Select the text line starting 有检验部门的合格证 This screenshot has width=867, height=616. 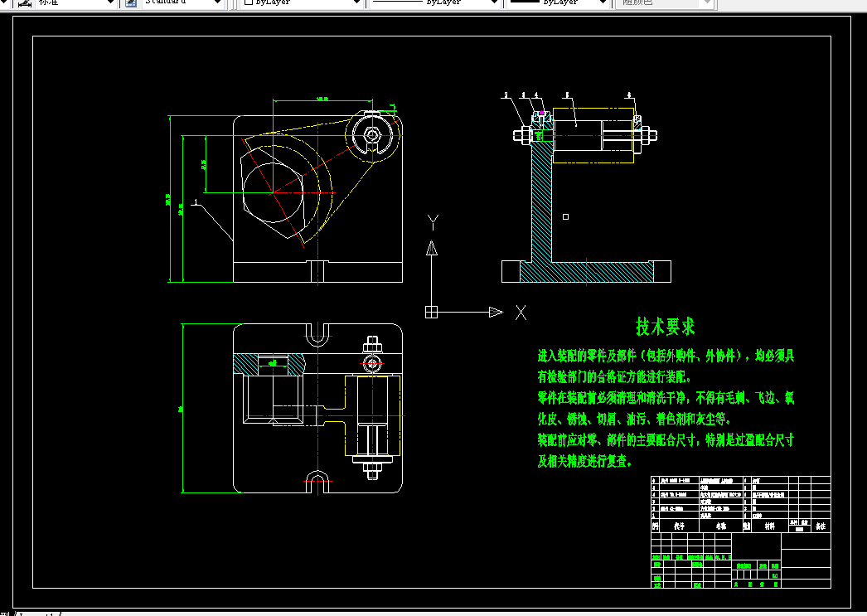[614, 377]
